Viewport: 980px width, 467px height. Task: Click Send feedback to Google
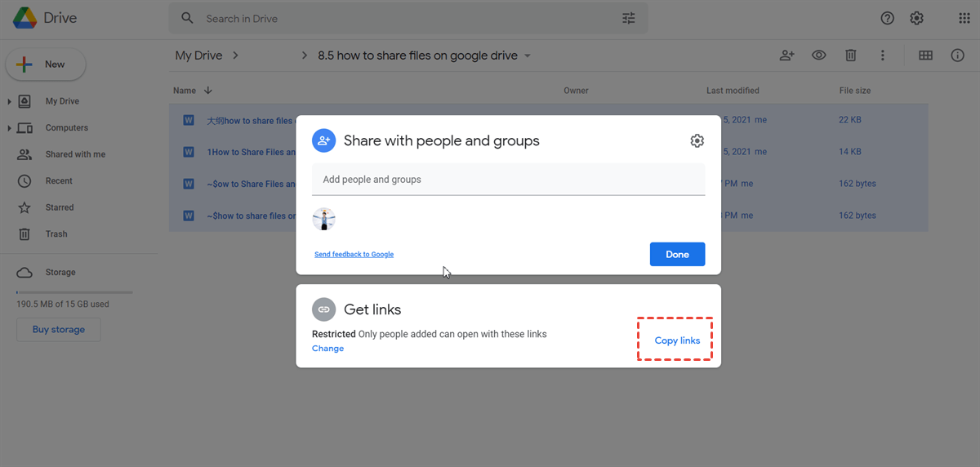pos(354,255)
